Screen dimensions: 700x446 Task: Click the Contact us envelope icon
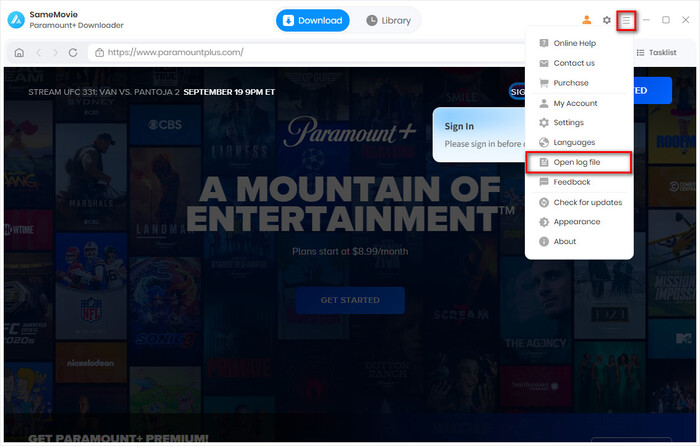click(544, 63)
